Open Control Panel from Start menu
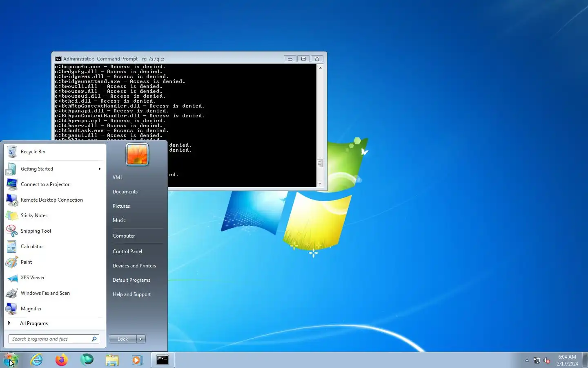The height and width of the screenshot is (368, 588). pos(127,251)
